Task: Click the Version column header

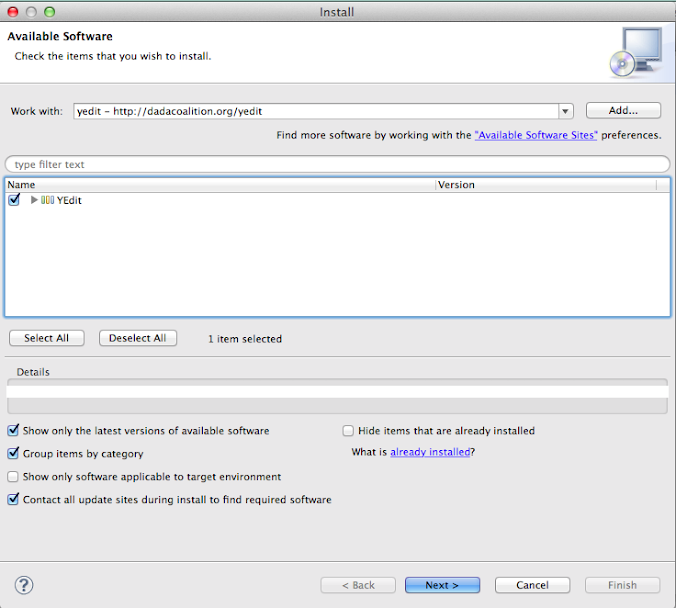Action: point(545,185)
